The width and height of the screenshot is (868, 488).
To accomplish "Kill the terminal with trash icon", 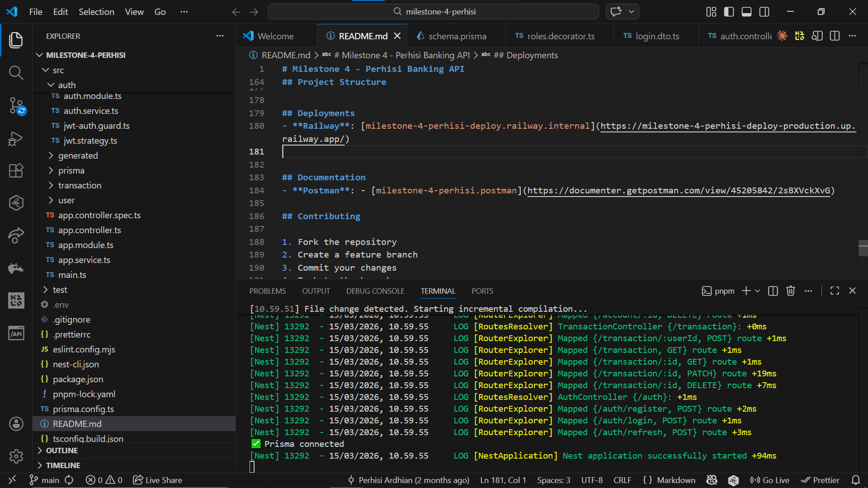I will pos(791,291).
